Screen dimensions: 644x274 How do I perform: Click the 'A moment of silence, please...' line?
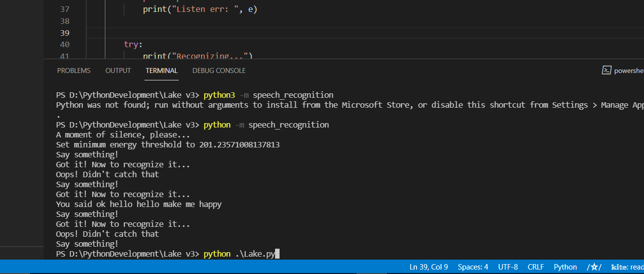pos(123,135)
